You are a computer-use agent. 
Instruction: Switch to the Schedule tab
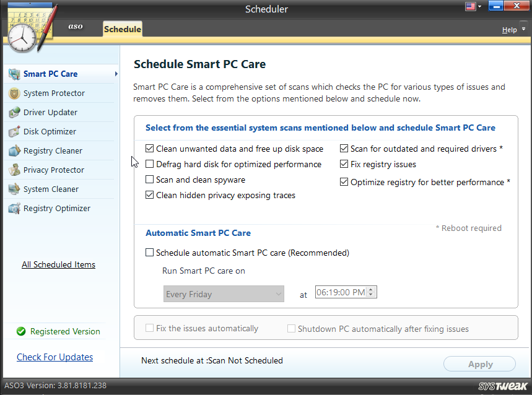click(122, 28)
